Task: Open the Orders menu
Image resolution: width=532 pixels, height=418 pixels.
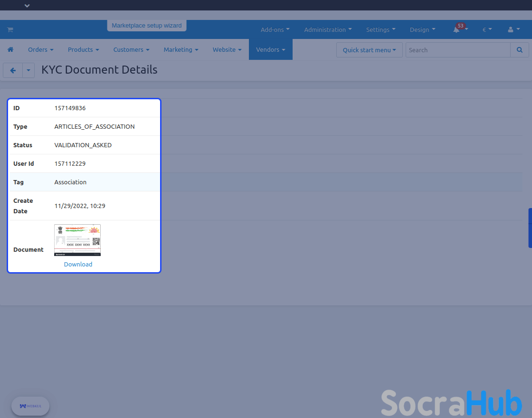Action: (x=40, y=49)
